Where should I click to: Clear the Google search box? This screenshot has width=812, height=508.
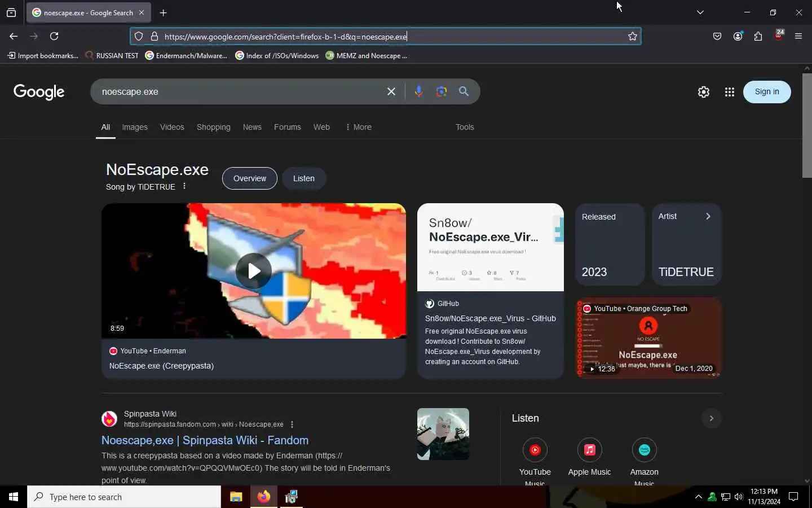391,91
